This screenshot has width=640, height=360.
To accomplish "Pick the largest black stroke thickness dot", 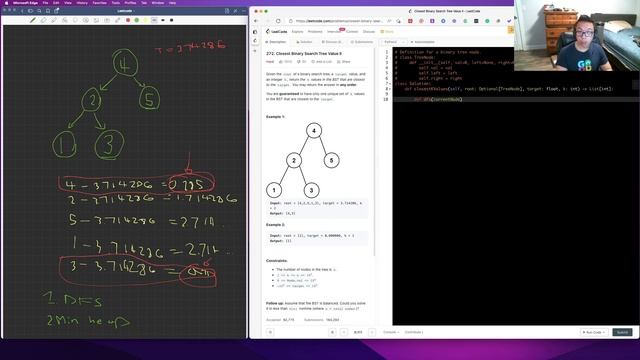I will click(171, 20).
